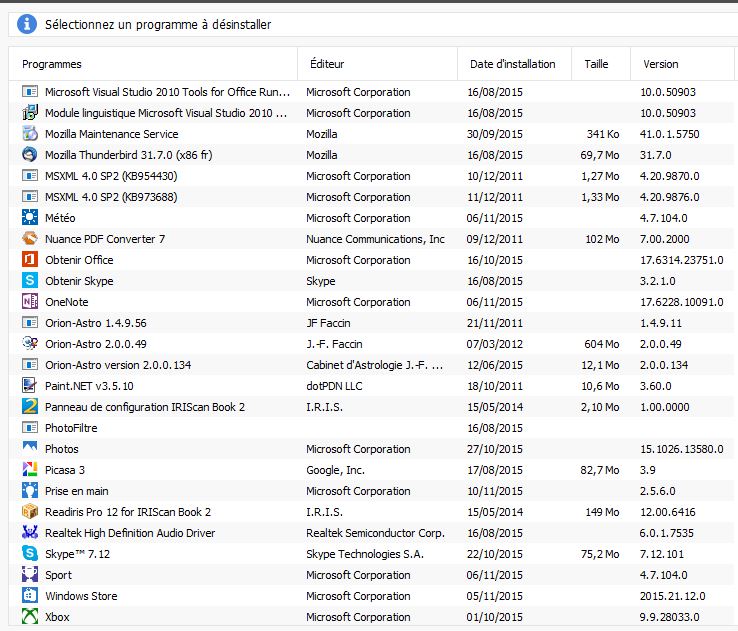Click the Mozilla Thunderbird icon
Image resolution: width=738 pixels, height=631 pixels.
[x=30, y=154]
